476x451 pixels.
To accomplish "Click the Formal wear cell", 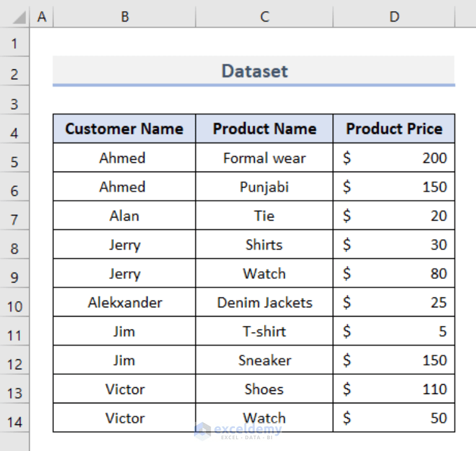I will pos(265,158).
